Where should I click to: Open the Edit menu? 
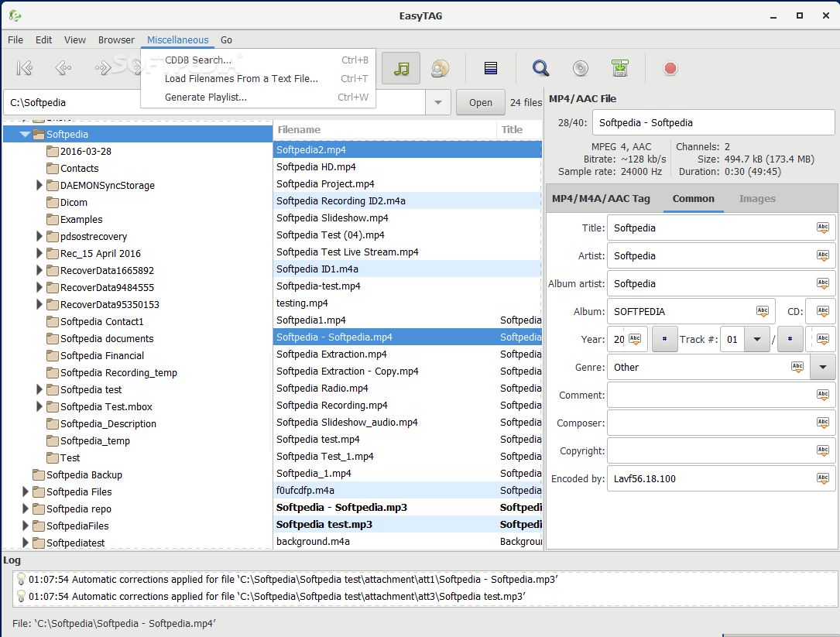pyautogui.click(x=43, y=39)
